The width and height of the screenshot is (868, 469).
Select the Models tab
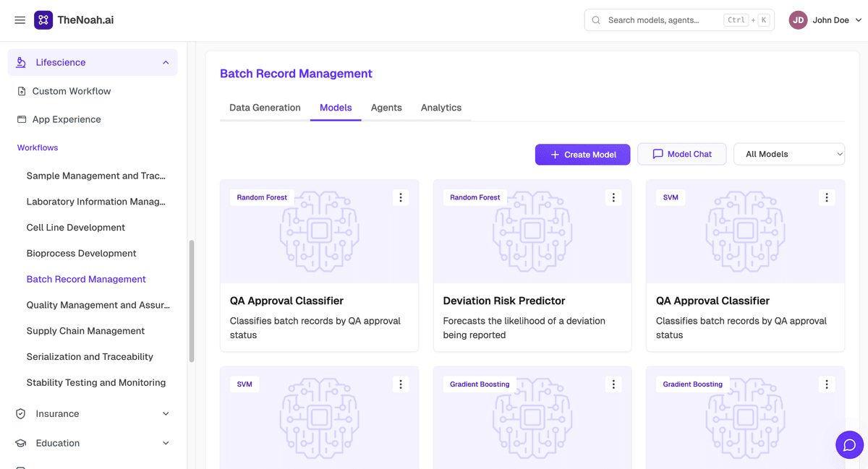(336, 108)
